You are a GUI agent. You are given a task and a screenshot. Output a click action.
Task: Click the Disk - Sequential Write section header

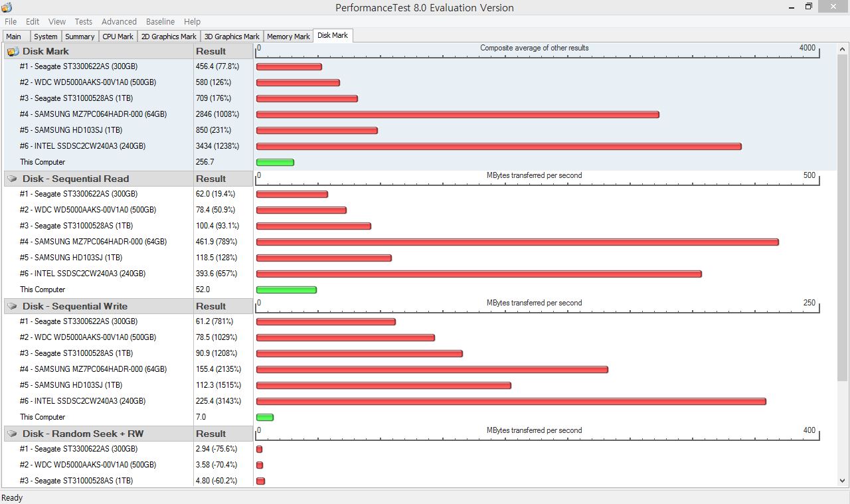click(99, 306)
